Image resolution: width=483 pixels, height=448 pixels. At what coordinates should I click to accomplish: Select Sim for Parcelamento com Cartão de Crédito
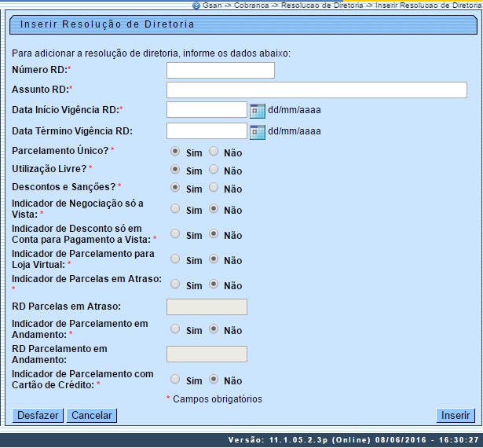tap(175, 380)
